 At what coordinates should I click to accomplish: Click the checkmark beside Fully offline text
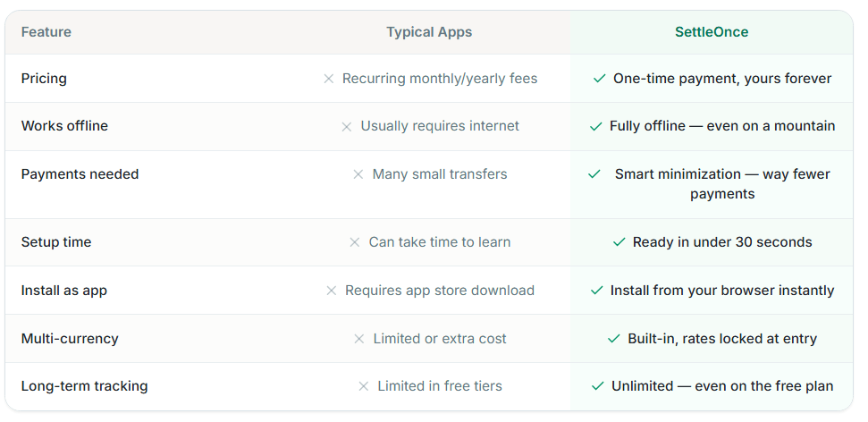click(x=595, y=127)
